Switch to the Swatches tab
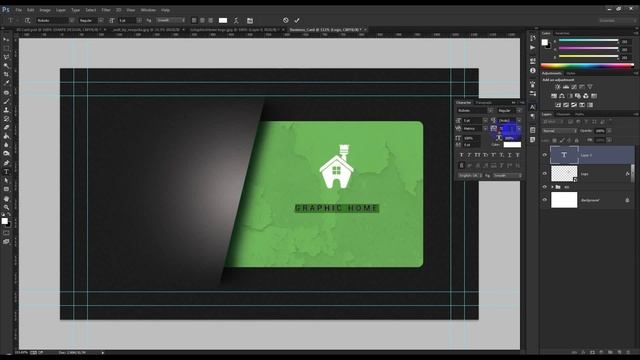 point(562,33)
